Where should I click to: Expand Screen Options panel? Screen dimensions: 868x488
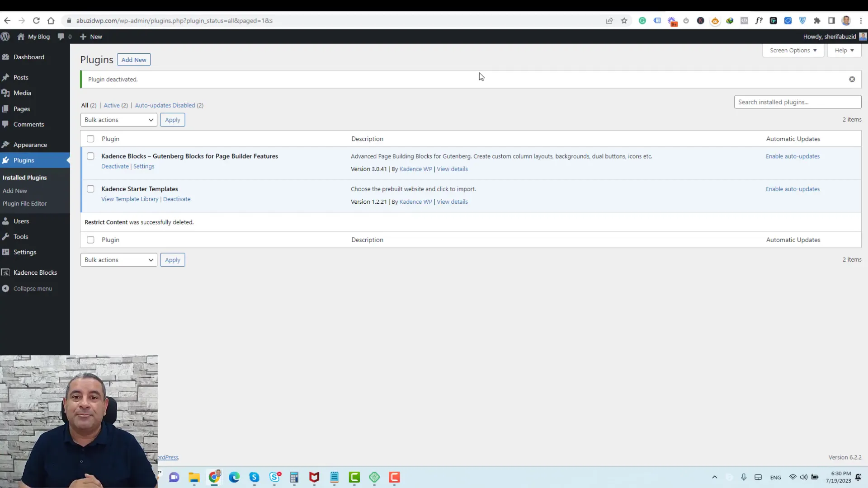pyautogui.click(x=793, y=51)
